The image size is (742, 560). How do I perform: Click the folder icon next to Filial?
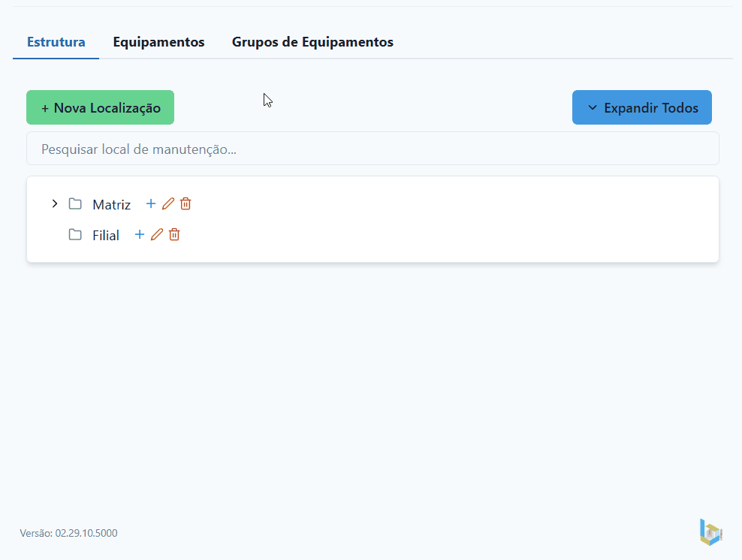coord(75,234)
